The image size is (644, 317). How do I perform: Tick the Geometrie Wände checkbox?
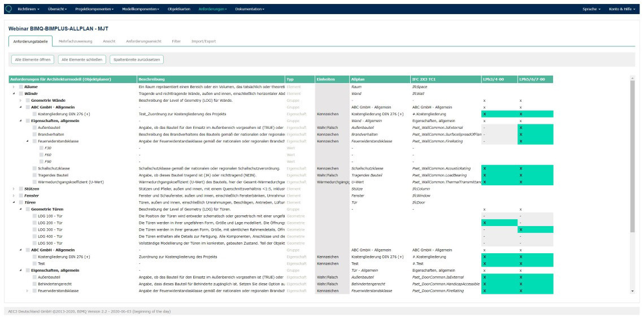[28, 100]
